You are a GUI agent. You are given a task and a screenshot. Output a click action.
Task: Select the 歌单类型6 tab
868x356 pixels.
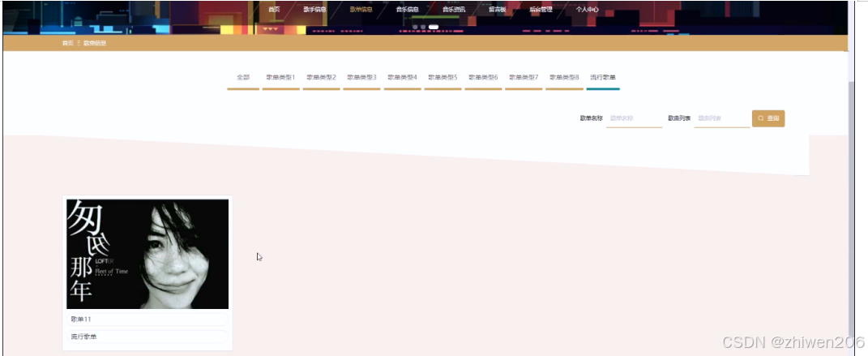point(483,78)
